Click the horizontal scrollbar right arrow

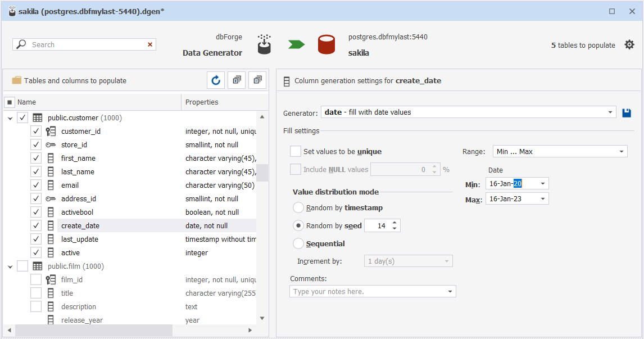coord(250,330)
